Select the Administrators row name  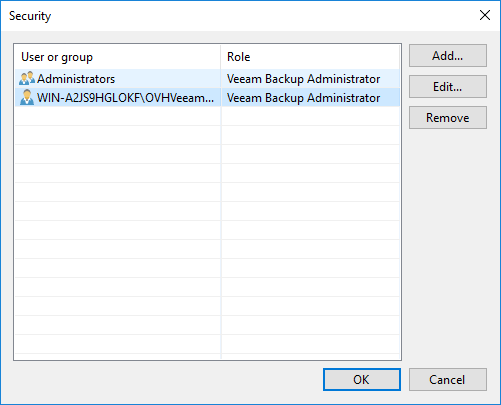[76, 79]
